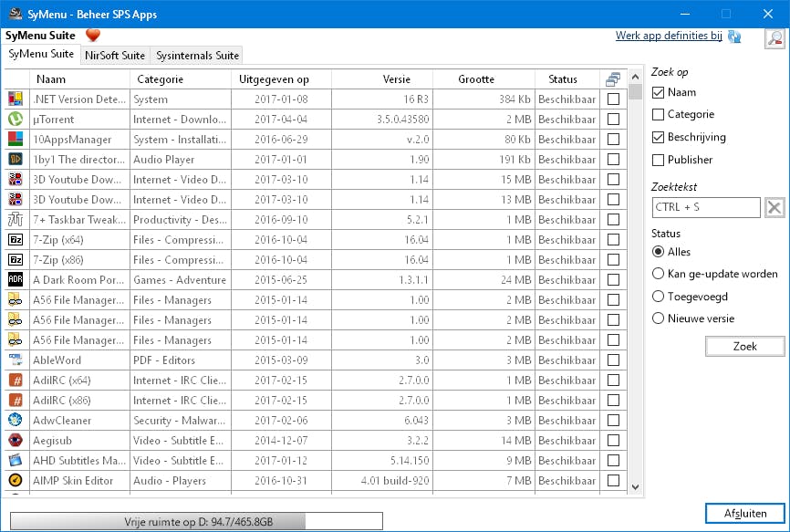
Task: Click the 3D Youtube Downloader 15 MB row icon
Action: [16, 180]
